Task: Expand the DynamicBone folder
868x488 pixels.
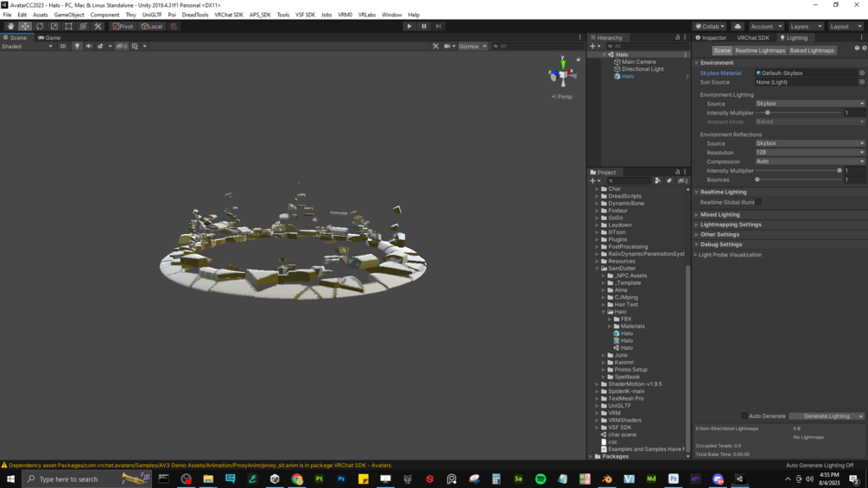Action: pyautogui.click(x=598, y=203)
